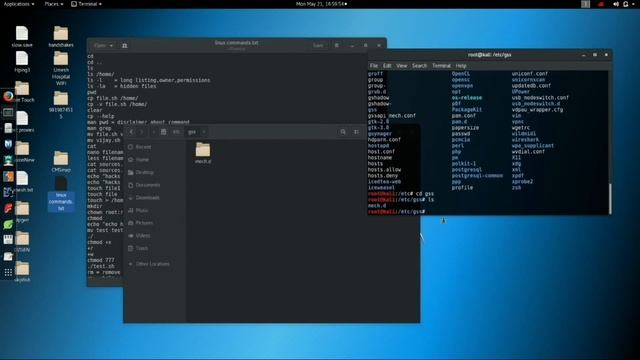Image resolution: width=640 pixels, height=360 pixels.
Task: Open the Applications menu
Action: tap(19, 4)
